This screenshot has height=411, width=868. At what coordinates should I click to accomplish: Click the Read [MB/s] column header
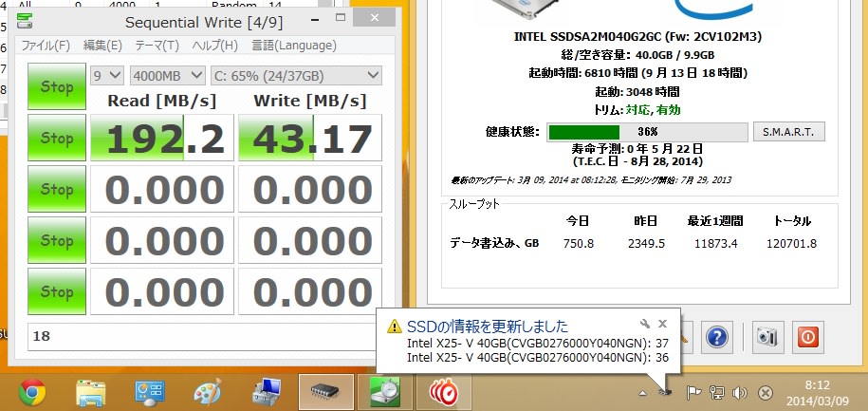[x=162, y=101]
